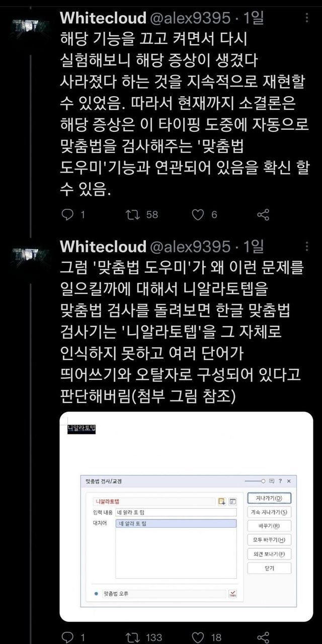This screenshot has height=644, width=322.
Task: Click the 지나가기(D) button in dialog
Action: (269, 498)
